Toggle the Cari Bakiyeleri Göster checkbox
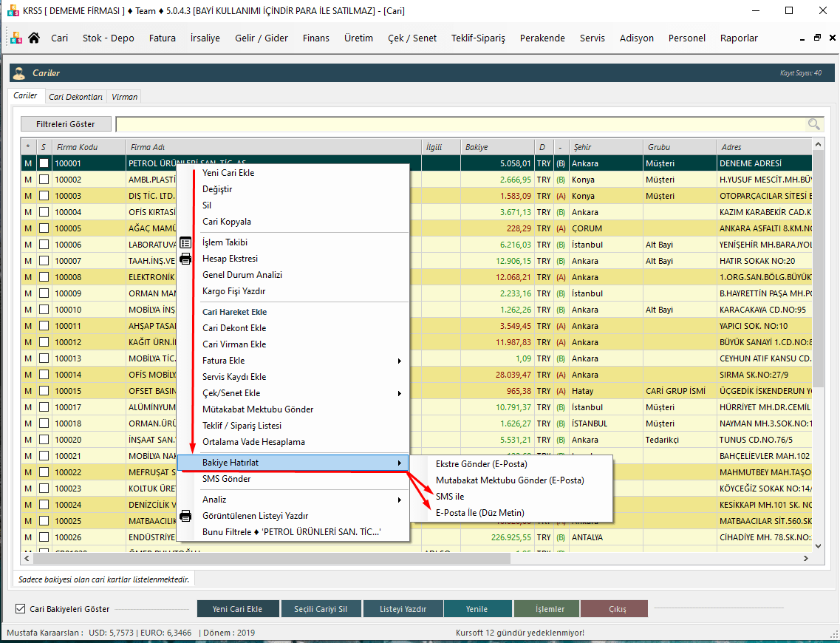The image size is (840, 643). 21,609
